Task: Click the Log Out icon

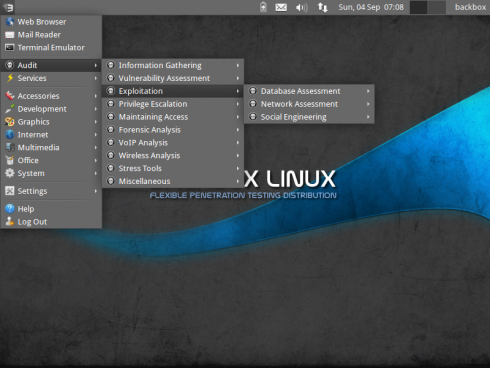Action: click(x=10, y=222)
